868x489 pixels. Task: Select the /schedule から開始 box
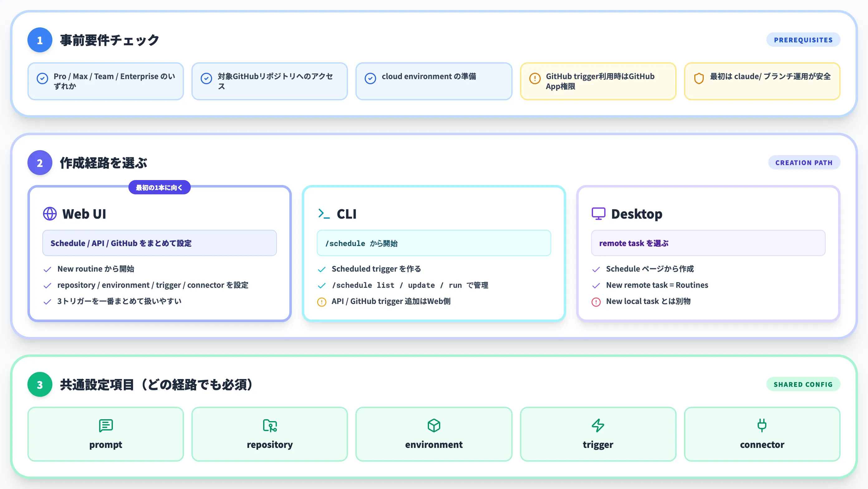[x=434, y=243]
